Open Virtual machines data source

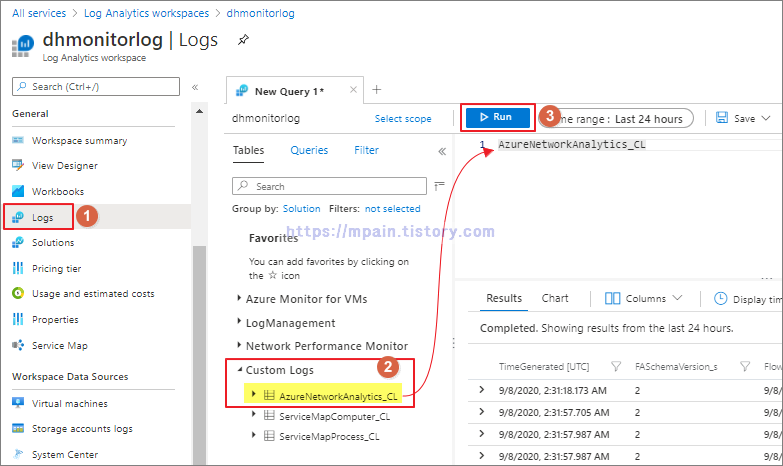[69, 404]
